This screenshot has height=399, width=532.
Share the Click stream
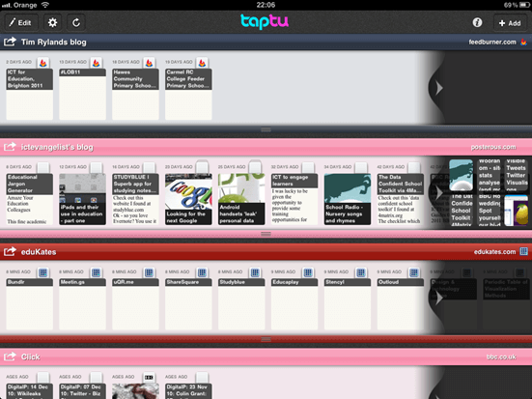point(10,356)
